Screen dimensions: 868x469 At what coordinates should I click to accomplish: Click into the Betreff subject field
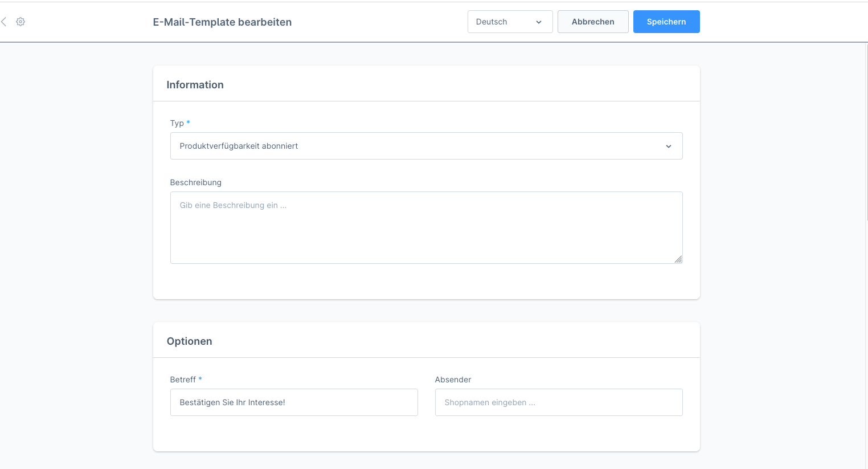click(293, 402)
